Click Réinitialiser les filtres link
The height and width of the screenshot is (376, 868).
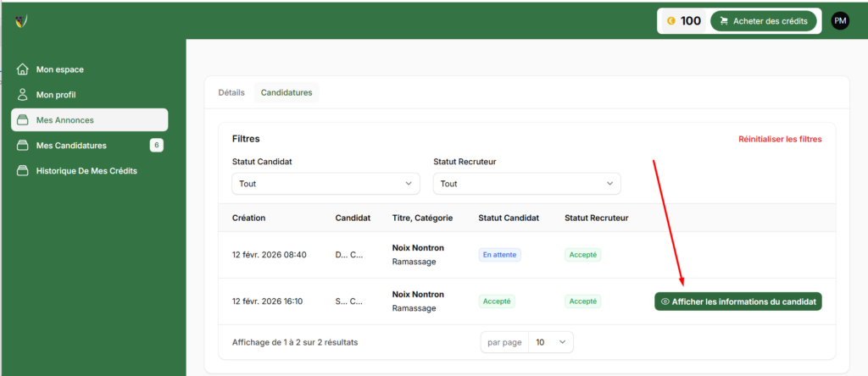coord(780,139)
